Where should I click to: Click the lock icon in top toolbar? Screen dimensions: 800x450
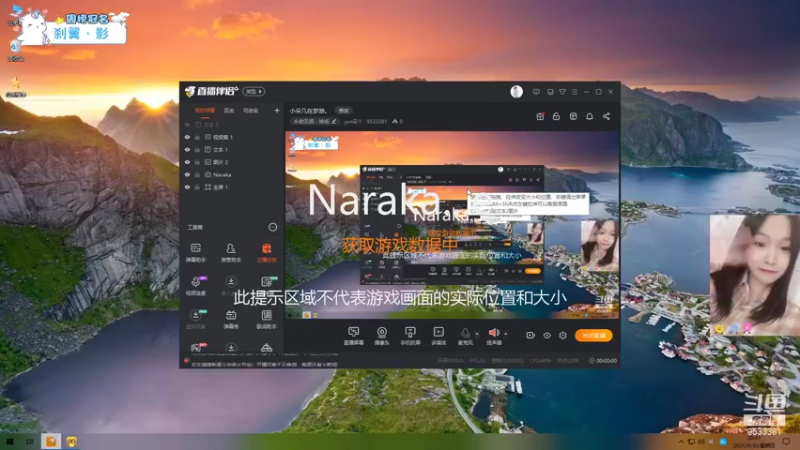click(x=556, y=116)
